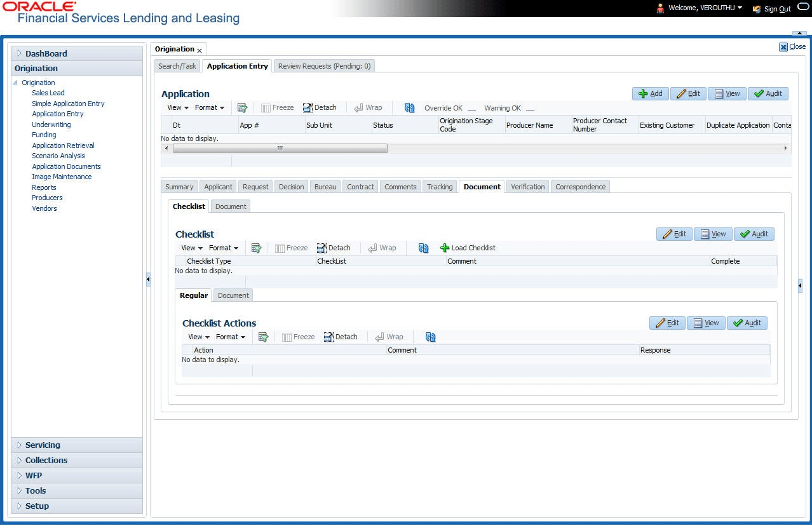This screenshot has width=812, height=526.
Task: Open Scenario Analysis in navigation tree
Action: coord(58,156)
